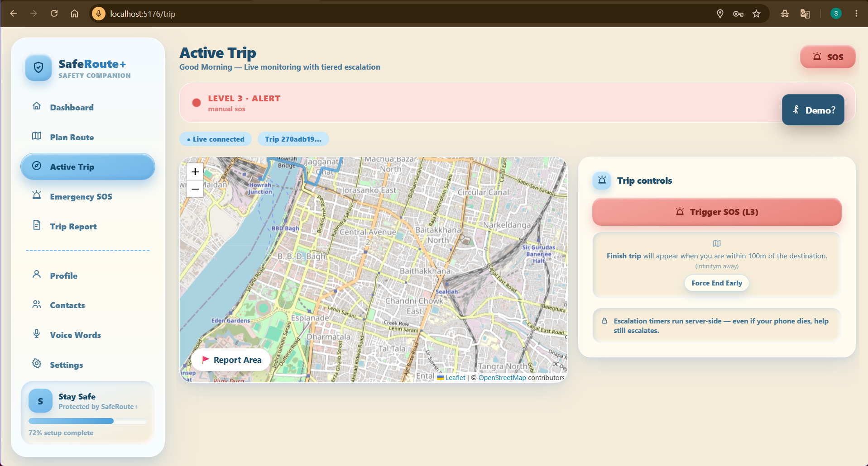The image size is (868, 466).
Task: Click the SafeRoute+ shield logo icon
Action: point(38,68)
